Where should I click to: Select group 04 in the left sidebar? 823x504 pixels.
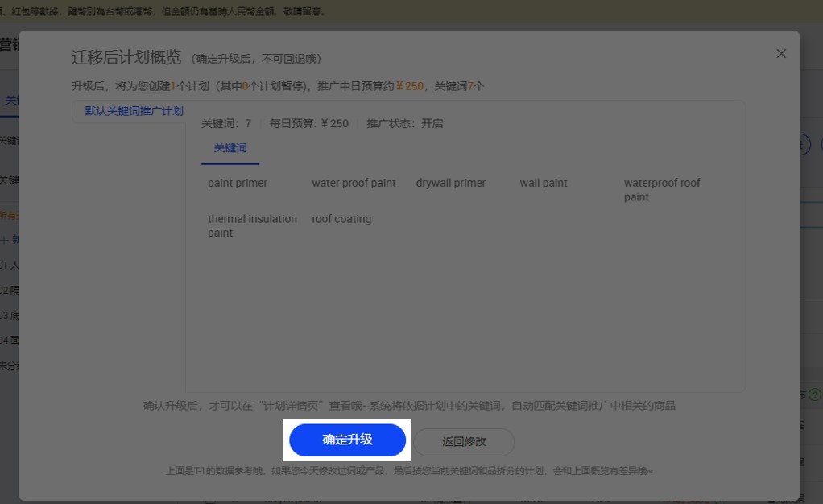8,340
